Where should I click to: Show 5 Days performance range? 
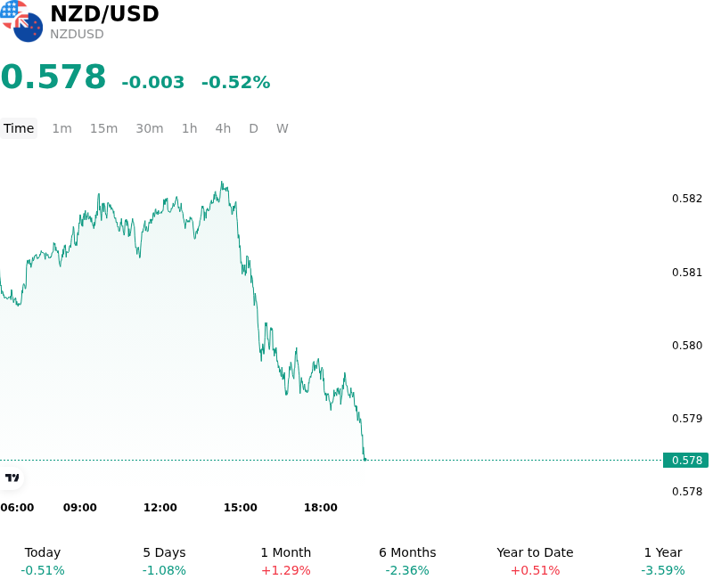point(164,561)
